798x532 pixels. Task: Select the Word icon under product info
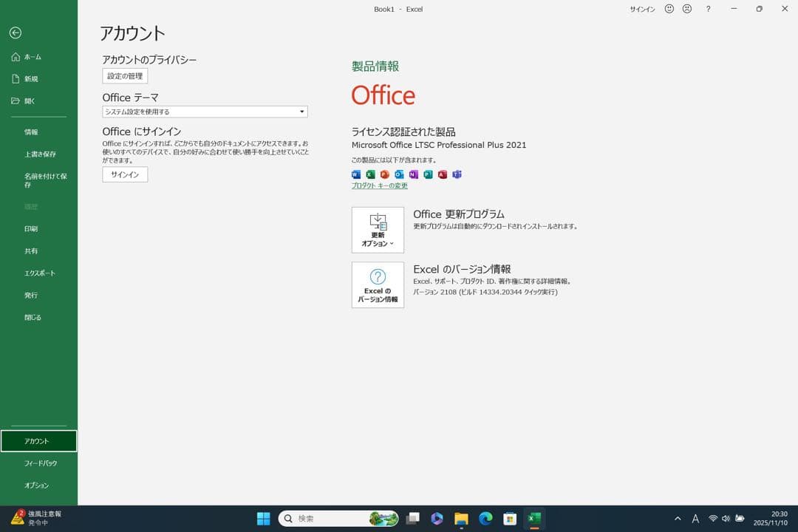[357, 174]
